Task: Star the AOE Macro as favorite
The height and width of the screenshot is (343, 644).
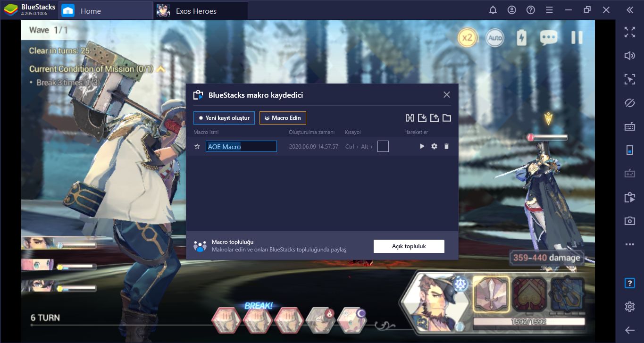Action: coord(197,147)
